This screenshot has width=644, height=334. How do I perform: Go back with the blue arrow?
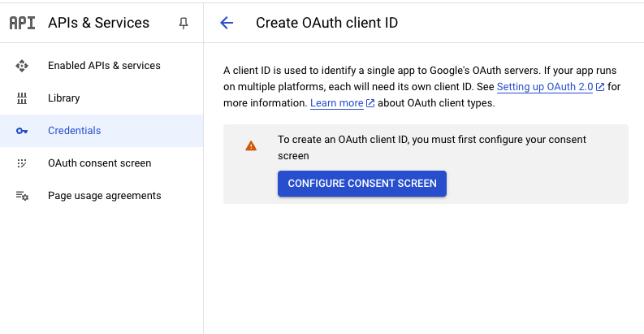tap(227, 23)
